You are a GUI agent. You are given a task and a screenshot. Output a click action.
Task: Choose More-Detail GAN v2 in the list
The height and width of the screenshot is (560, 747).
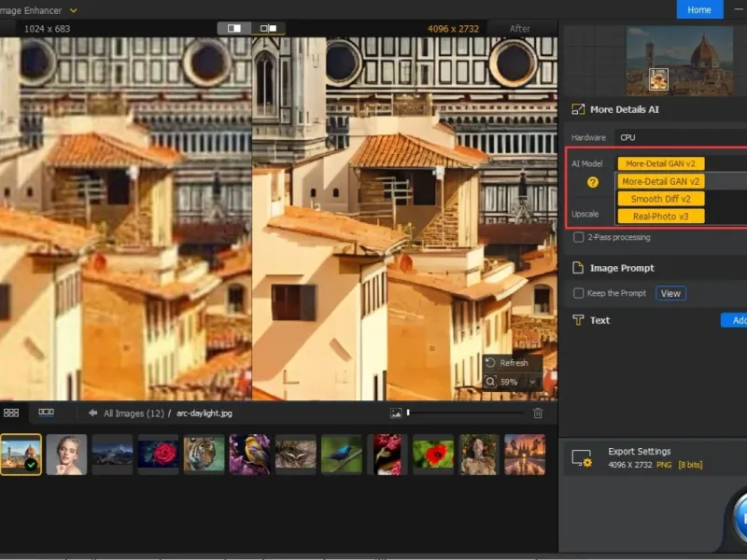pyautogui.click(x=661, y=181)
